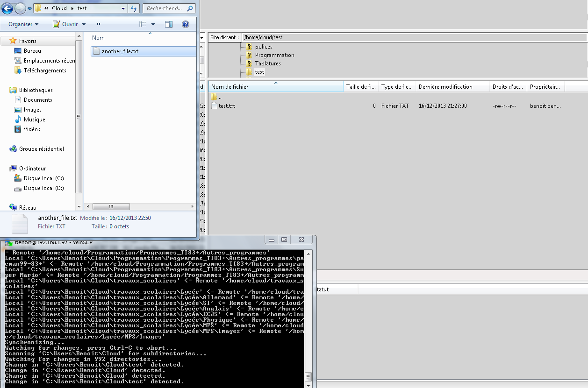The width and height of the screenshot is (588, 388).
Task: Open Explorer help with the question mark
Action: (185, 24)
